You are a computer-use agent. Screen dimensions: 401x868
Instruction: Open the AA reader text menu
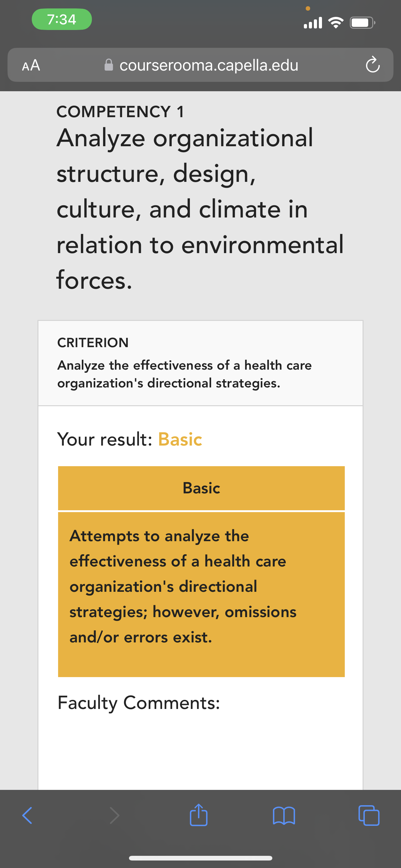click(x=31, y=65)
